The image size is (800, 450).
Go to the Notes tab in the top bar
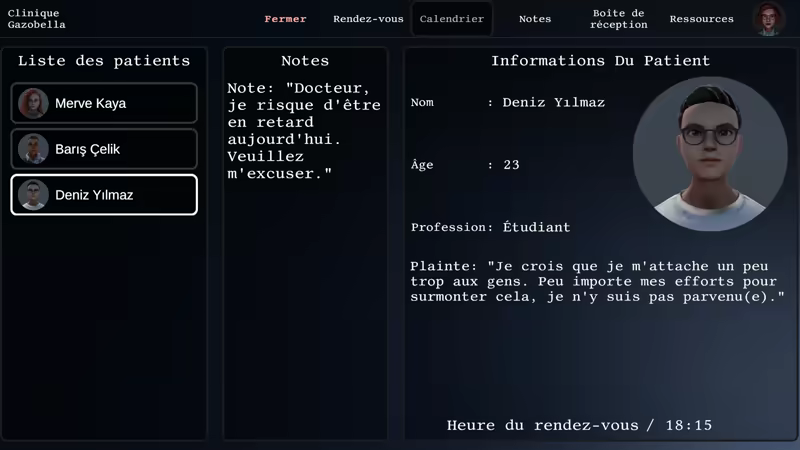(535, 19)
